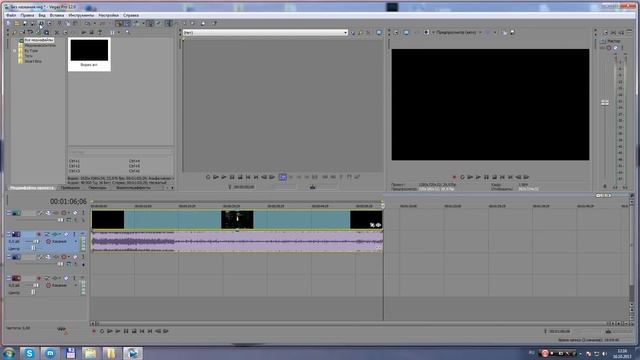Viewport: 640px width, 360px height.
Task: Open the Правка menu
Action: (27, 15)
